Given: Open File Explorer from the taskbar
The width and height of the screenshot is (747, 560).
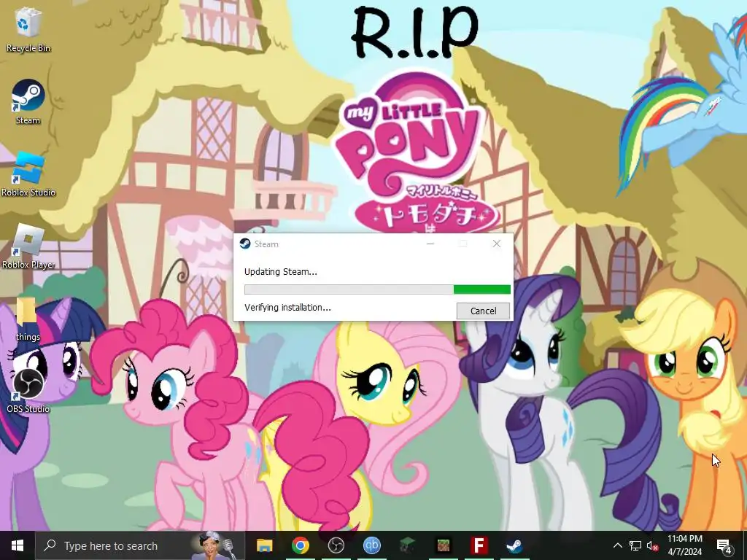Looking at the screenshot, I should tap(264, 545).
